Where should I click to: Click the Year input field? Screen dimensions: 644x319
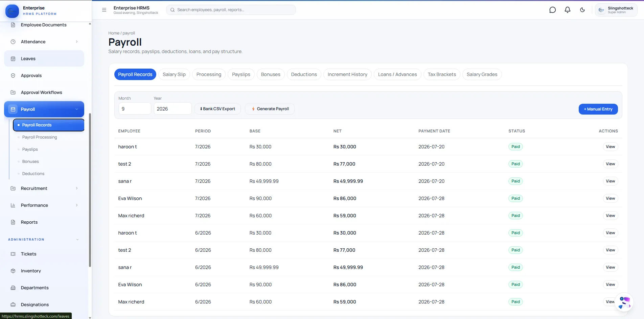[x=172, y=109]
